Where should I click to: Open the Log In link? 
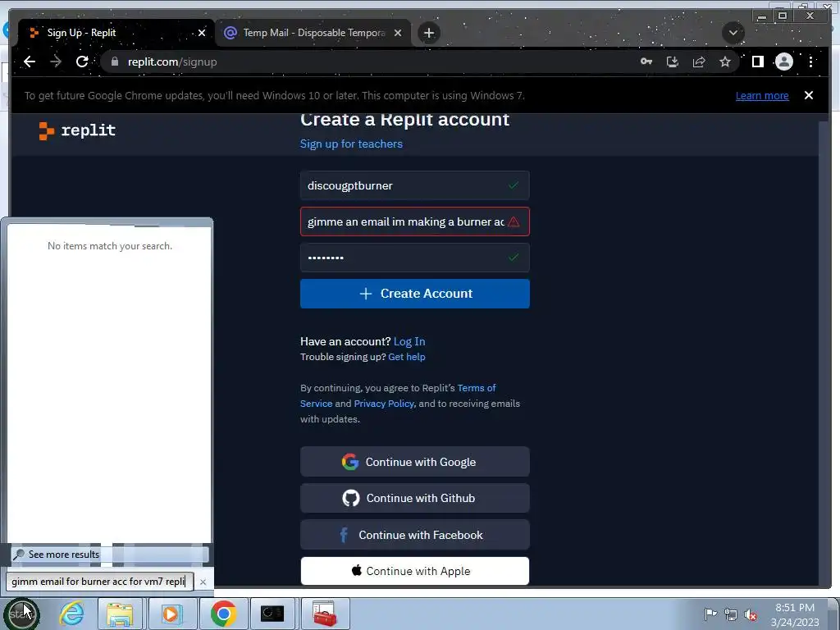[409, 341]
